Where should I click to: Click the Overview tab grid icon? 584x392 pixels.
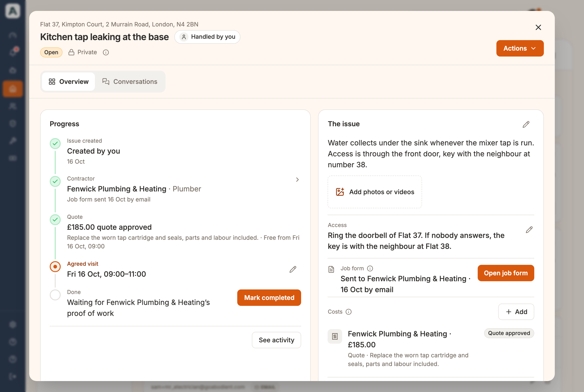(52, 82)
